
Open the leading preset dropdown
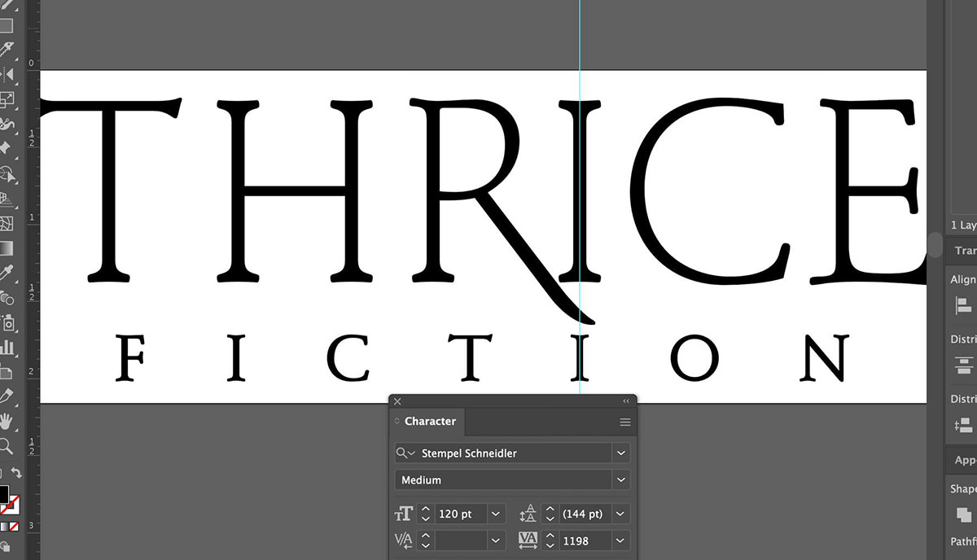pos(621,514)
